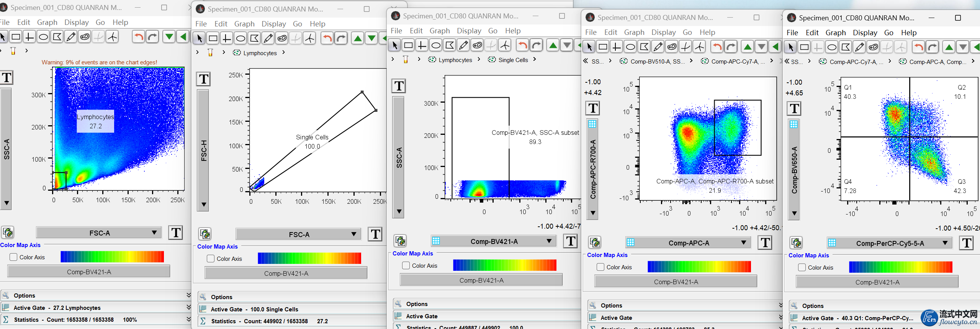The height and width of the screenshot is (329, 980).
Task: Click the red undo arrow in the leftmost window
Action: 139,37
